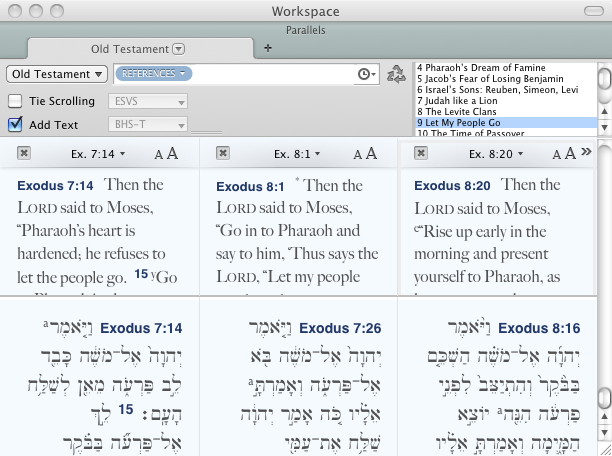Enable Tie Scrolling checkbox
612x456 pixels.
click(15, 101)
